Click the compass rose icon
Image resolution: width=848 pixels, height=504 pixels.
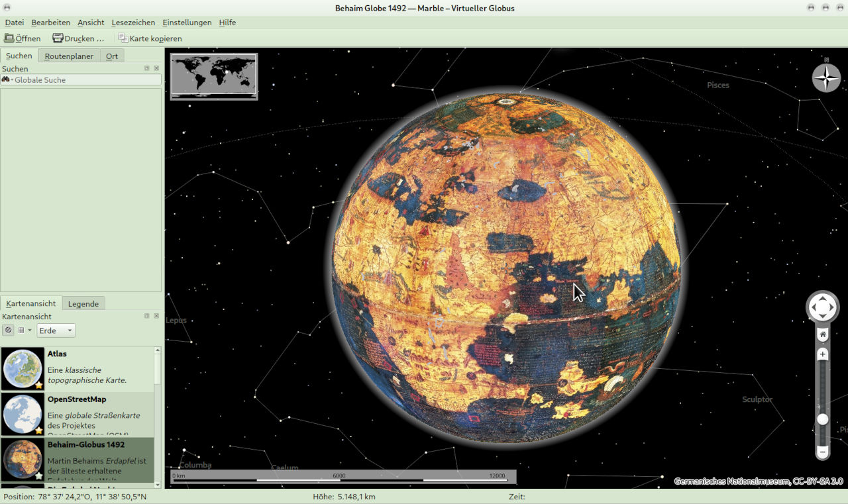826,78
